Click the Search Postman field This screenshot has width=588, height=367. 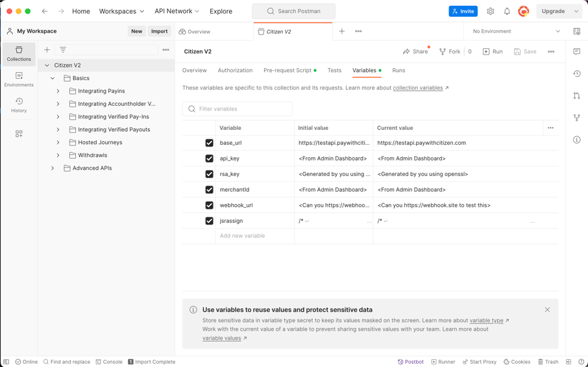[293, 11]
